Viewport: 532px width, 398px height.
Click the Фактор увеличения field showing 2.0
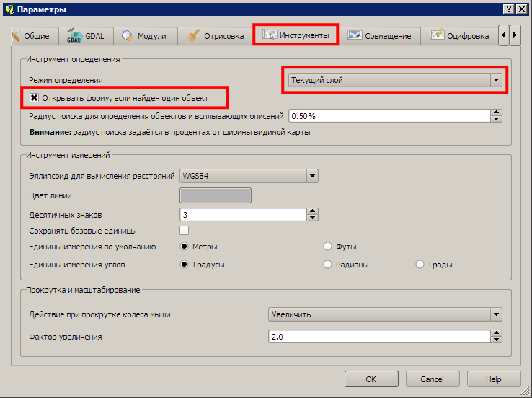(379, 337)
